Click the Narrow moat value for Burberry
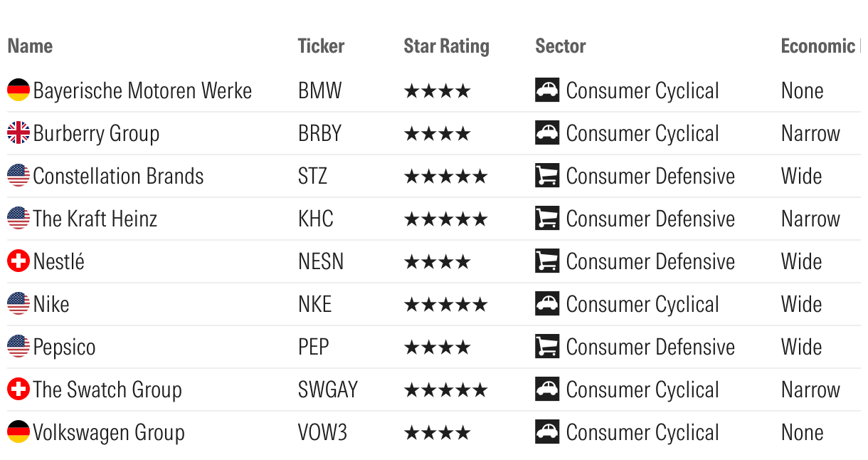 (x=810, y=133)
